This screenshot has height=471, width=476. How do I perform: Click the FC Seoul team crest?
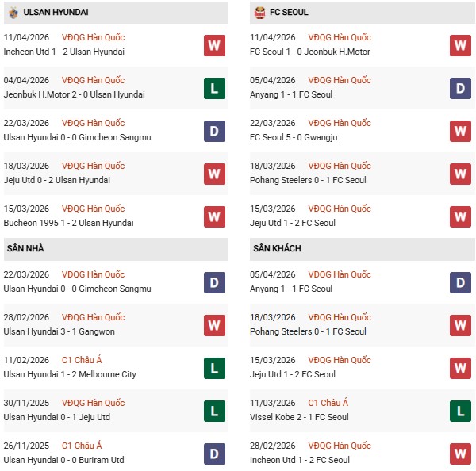click(260, 13)
